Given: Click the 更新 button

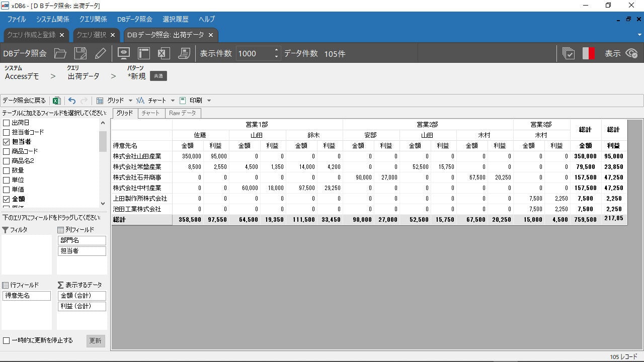Looking at the screenshot, I should point(96,341).
